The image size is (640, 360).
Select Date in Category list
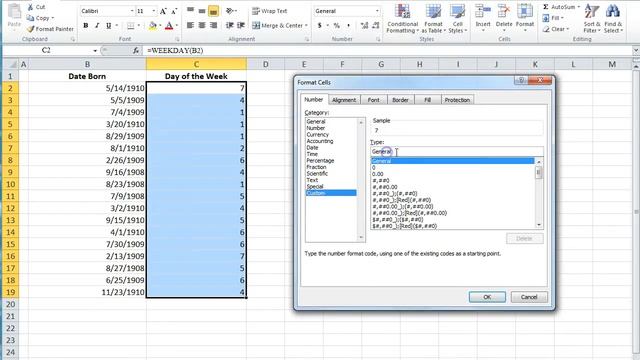pos(312,148)
